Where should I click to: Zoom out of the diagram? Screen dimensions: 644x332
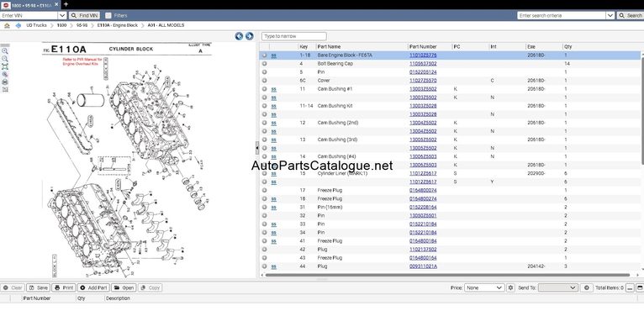coord(4,59)
